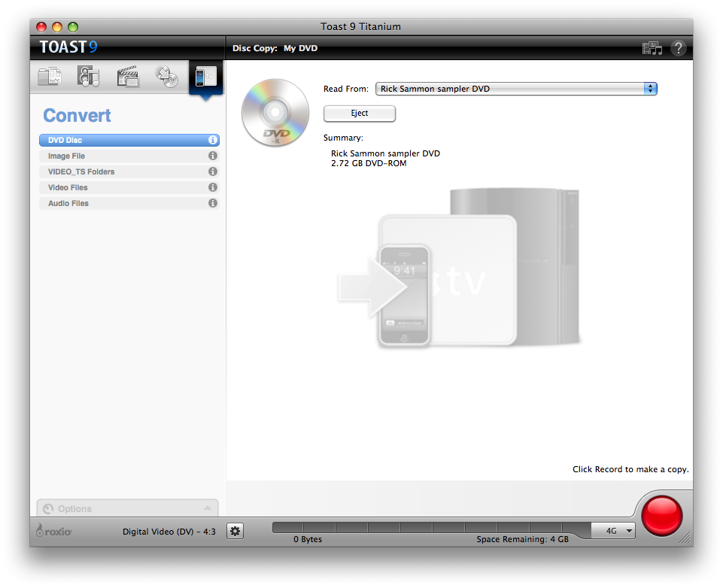Close the Toast 9 Titanium window
The image size is (723, 588).
[41, 27]
